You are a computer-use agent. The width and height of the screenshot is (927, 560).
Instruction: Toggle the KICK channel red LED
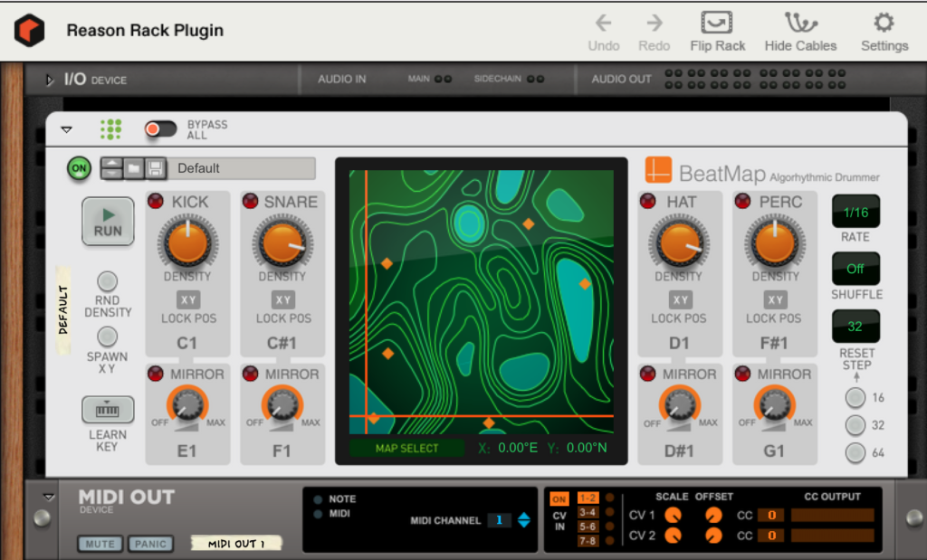pyautogui.click(x=156, y=202)
